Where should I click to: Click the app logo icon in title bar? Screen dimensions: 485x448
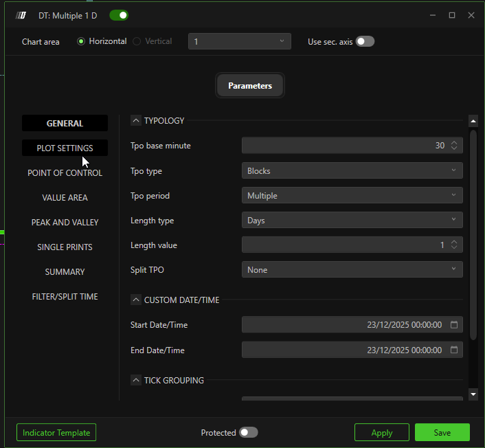coord(21,15)
